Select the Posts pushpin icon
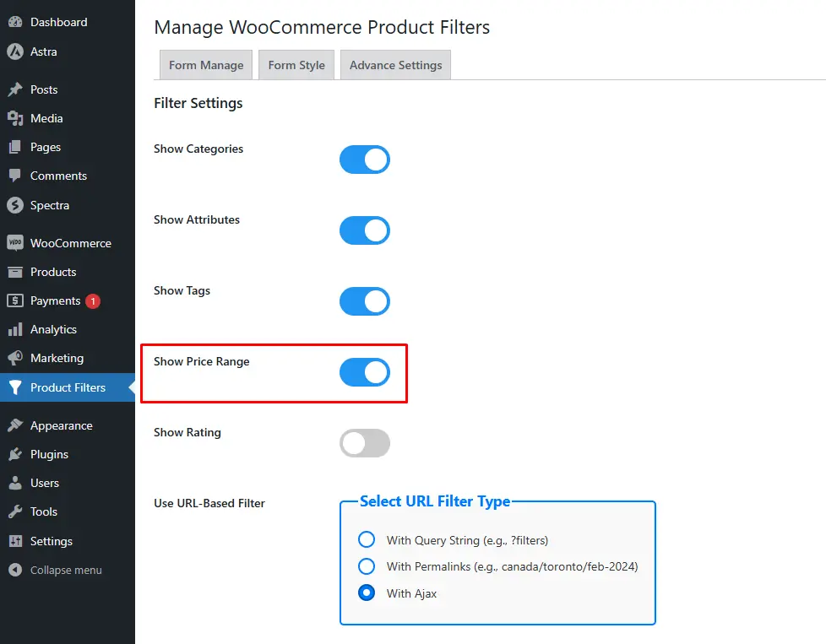 pos(15,89)
